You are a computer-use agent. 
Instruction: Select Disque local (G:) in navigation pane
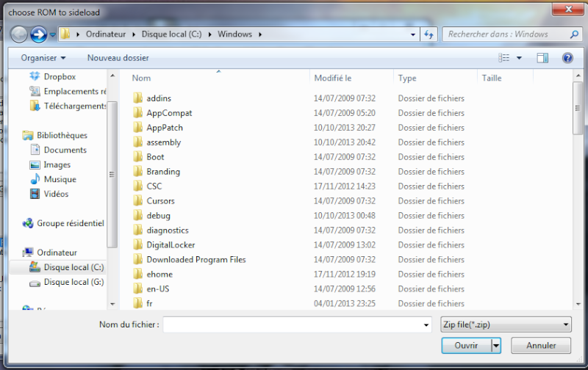tap(66, 282)
